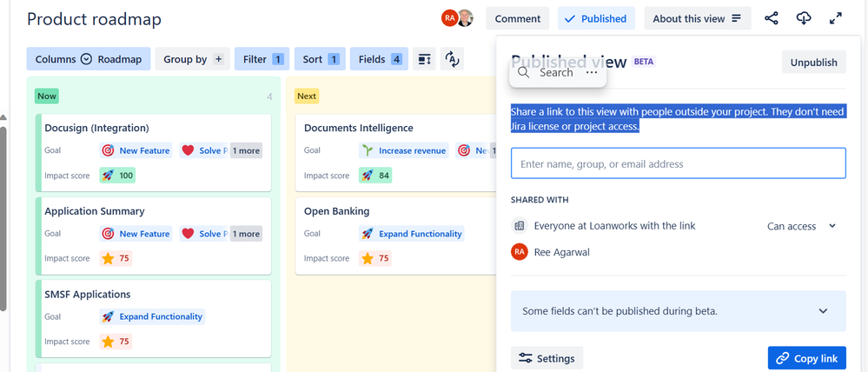Open About this view panel

(698, 18)
